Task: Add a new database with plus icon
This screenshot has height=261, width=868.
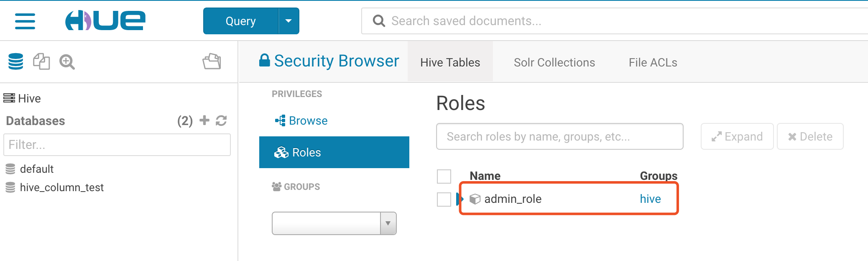Action: pyautogui.click(x=204, y=120)
